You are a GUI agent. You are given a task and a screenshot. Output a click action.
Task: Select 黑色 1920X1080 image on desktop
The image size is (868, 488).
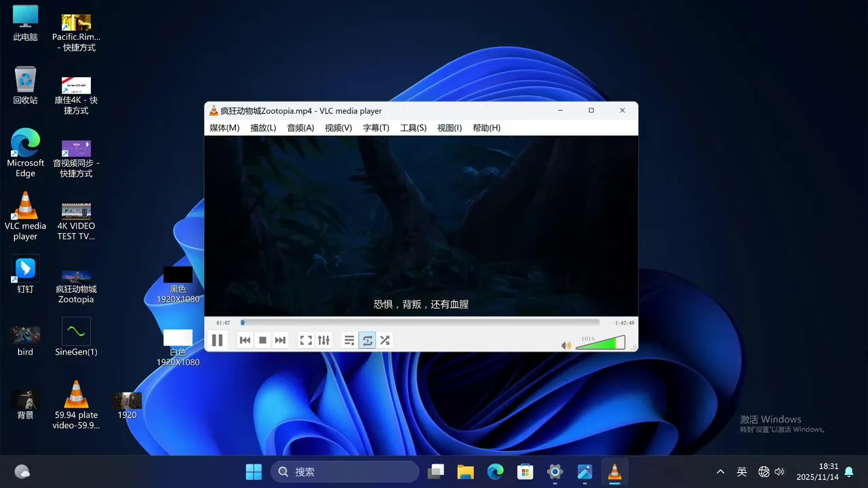pyautogui.click(x=178, y=285)
